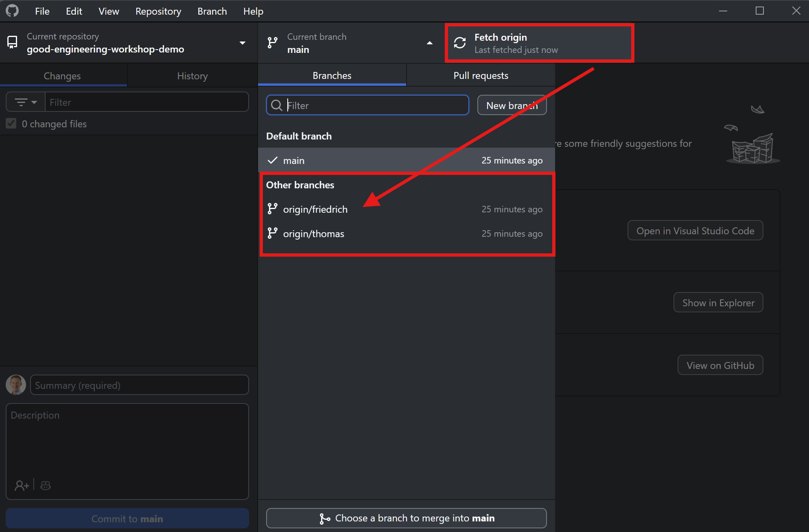Click the user avatar thumbnail
This screenshot has height=532, width=809.
[x=16, y=385]
